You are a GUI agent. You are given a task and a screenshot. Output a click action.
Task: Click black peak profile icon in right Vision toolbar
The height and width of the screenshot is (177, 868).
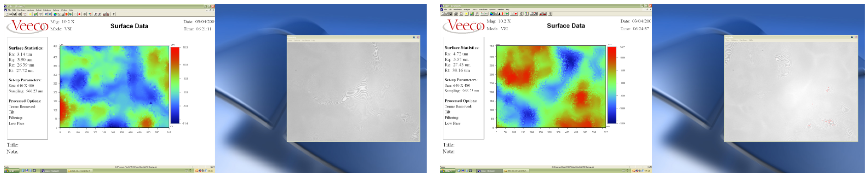[499, 14]
